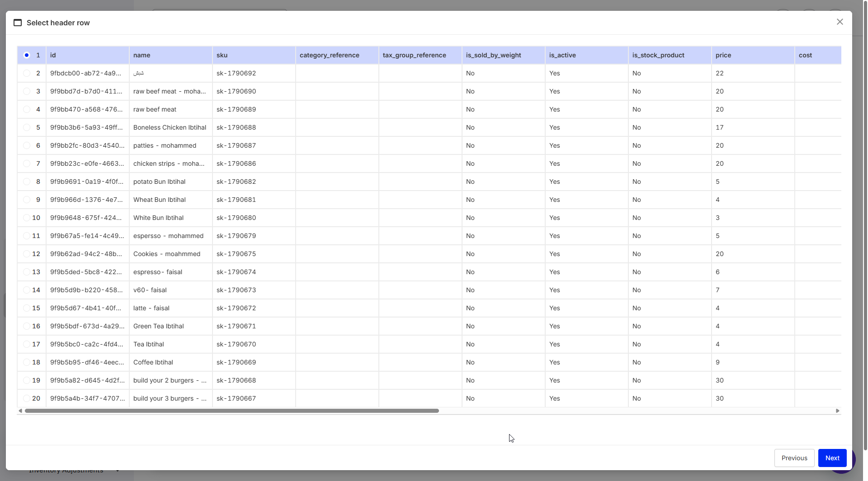Click the horizontal scrollbar thumb
This screenshot has height=481, width=868.
(231, 411)
